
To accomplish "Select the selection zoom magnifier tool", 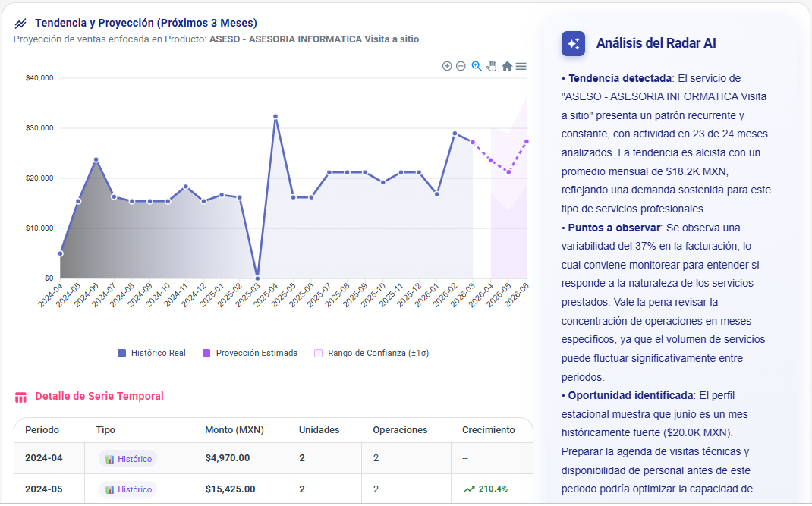I will pos(476,66).
